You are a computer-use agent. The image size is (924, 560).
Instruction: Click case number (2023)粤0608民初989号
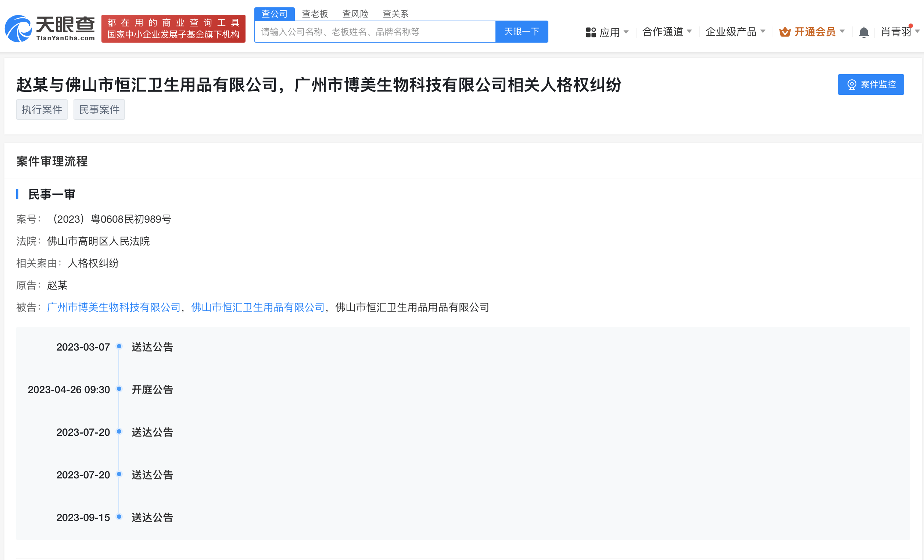click(111, 219)
